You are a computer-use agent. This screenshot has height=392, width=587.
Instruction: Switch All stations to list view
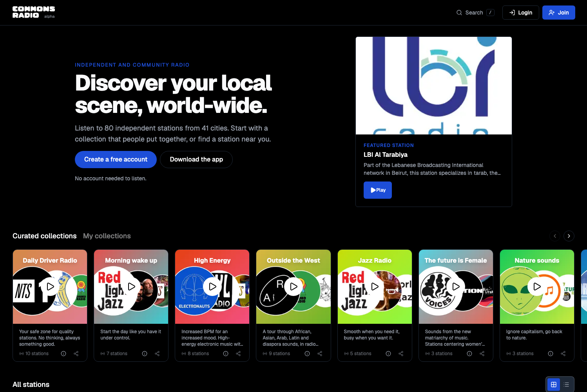click(566, 385)
